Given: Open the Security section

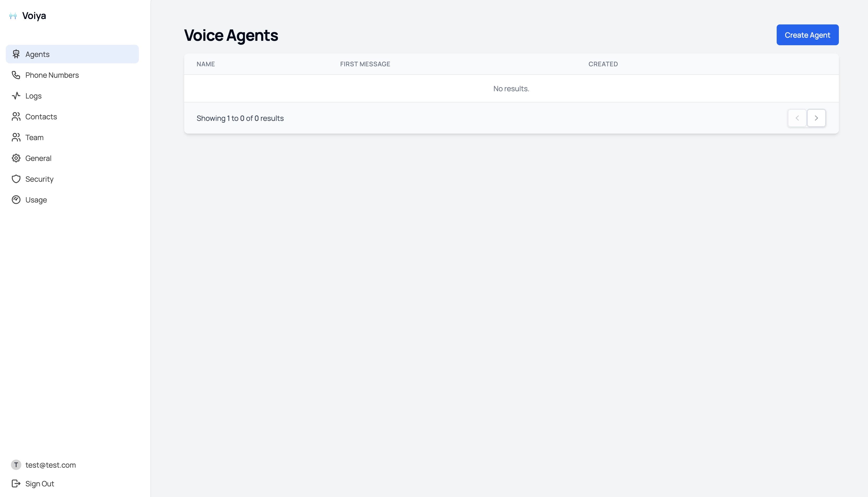Looking at the screenshot, I should coord(72,179).
